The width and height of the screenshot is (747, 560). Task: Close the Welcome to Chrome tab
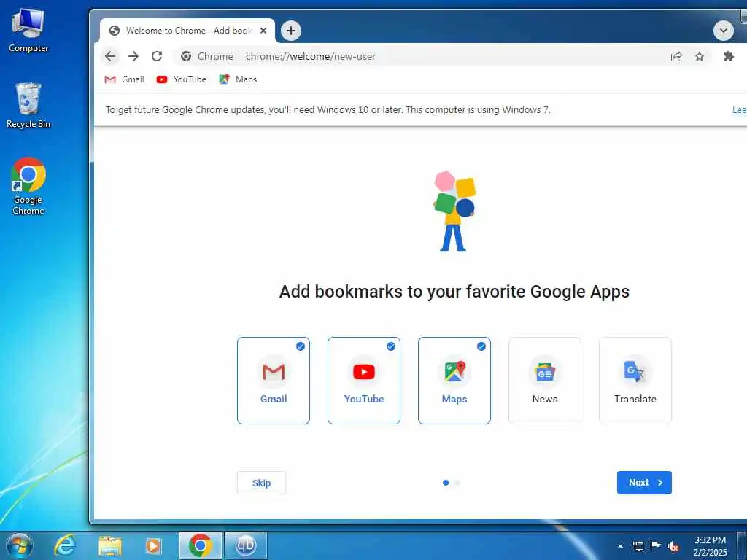pos(263,31)
